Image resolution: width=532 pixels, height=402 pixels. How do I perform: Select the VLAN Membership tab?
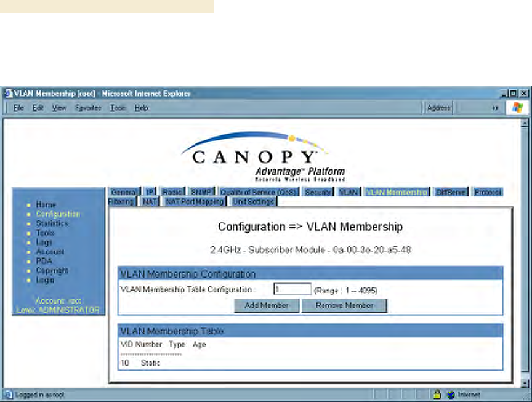[x=397, y=192]
